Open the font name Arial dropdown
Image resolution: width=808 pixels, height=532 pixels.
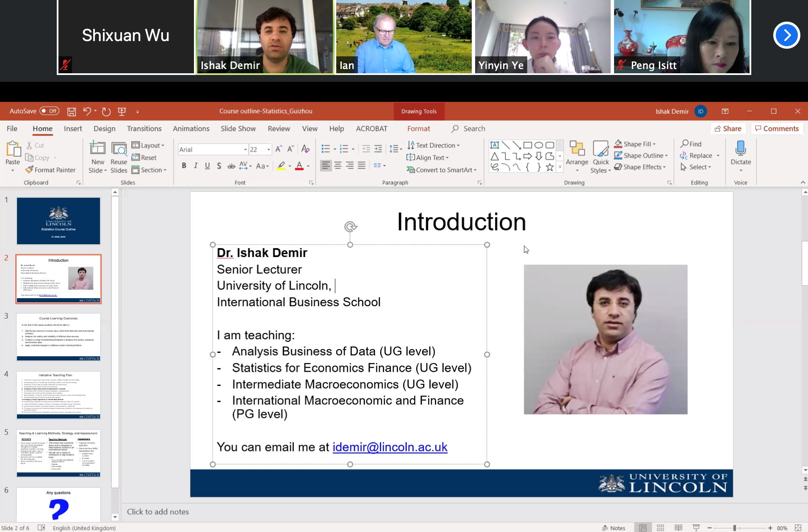[x=245, y=150]
